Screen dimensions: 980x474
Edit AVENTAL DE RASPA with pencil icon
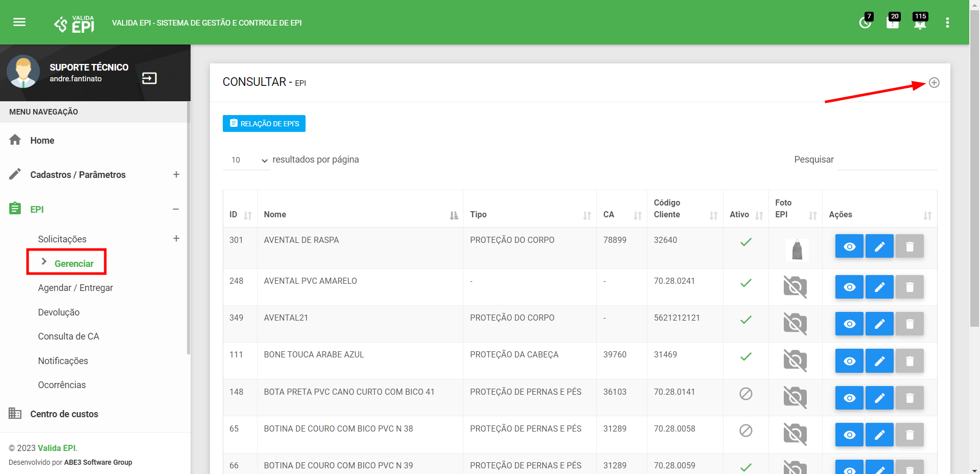coord(879,246)
